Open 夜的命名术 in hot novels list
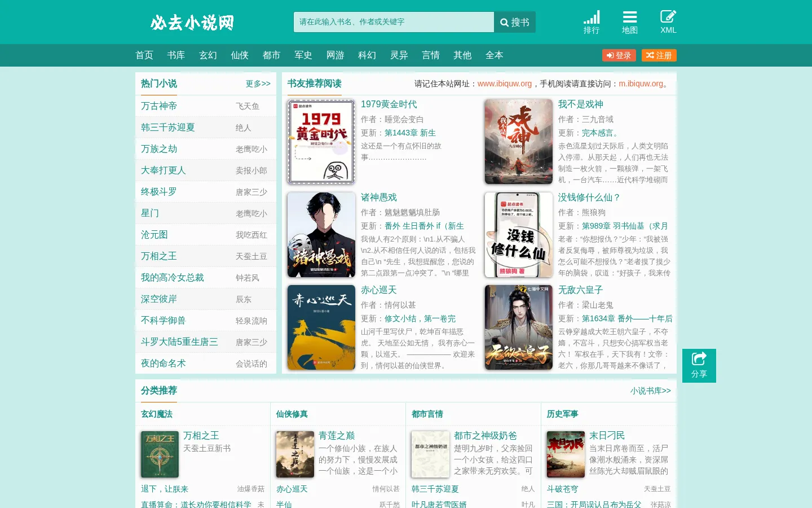The image size is (812, 508). pos(164,364)
